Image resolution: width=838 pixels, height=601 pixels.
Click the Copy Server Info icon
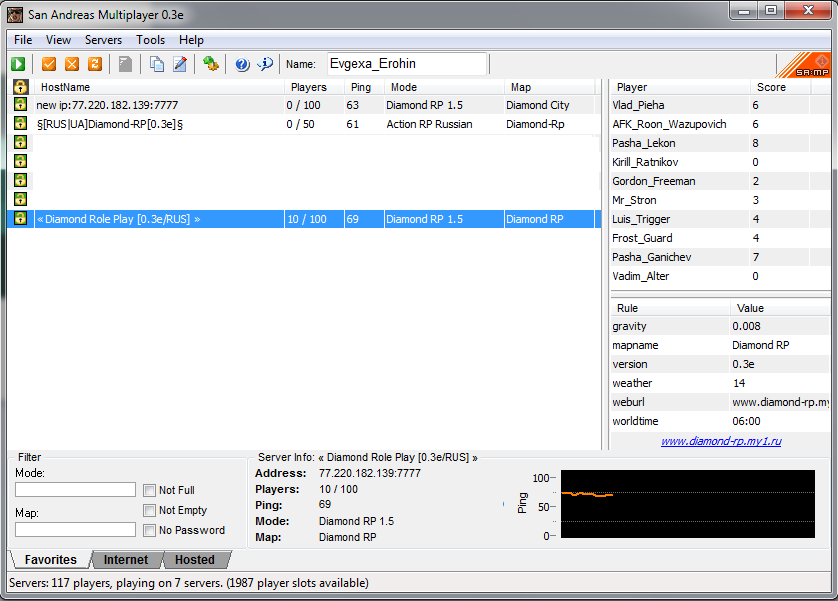click(x=157, y=64)
